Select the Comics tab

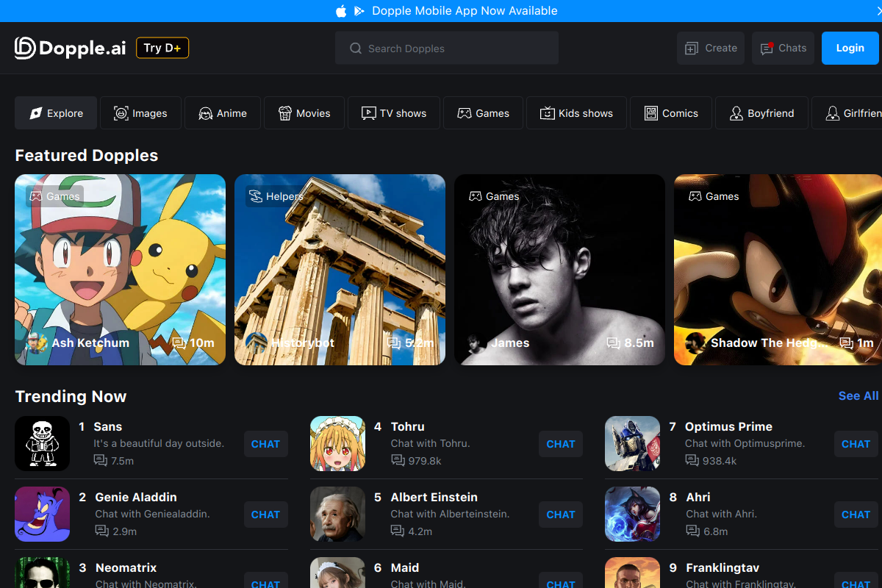click(671, 113)
